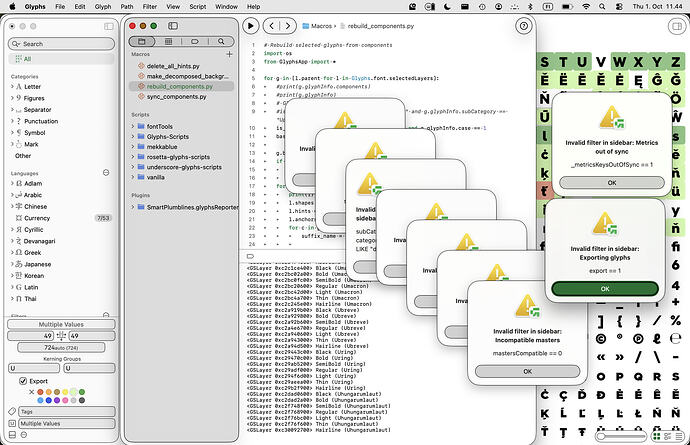Expand the vanilla folder

(133, 177)
